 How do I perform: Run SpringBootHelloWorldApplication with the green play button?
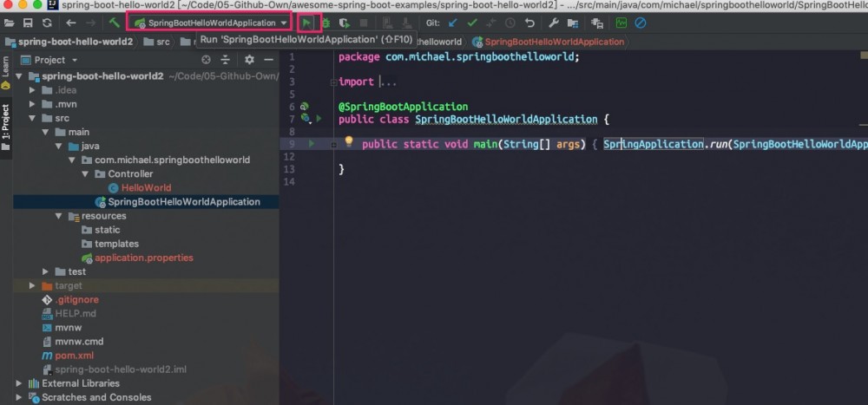point(306,23)
